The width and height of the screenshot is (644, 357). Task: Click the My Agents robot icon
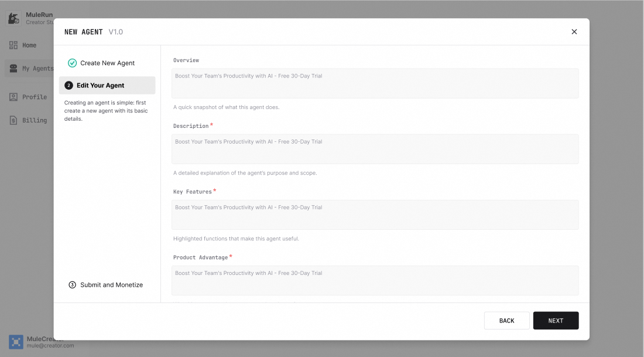(13, 68)
